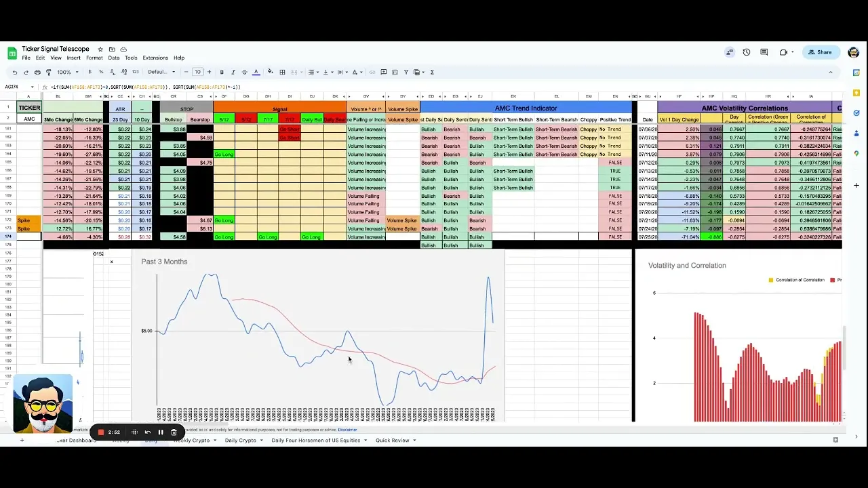Open the text wrapping dropdown
The height and width of the screenshot is (488, 868).
point(342,72)
